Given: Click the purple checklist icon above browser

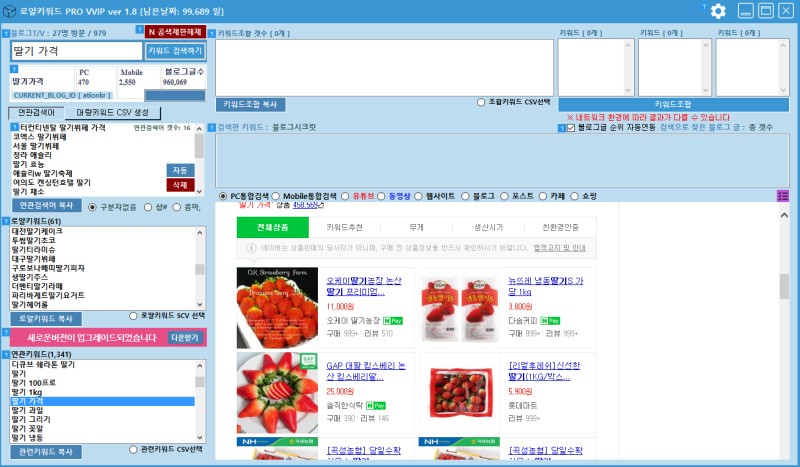Looking at the screenshot, I should pos(783,195).
